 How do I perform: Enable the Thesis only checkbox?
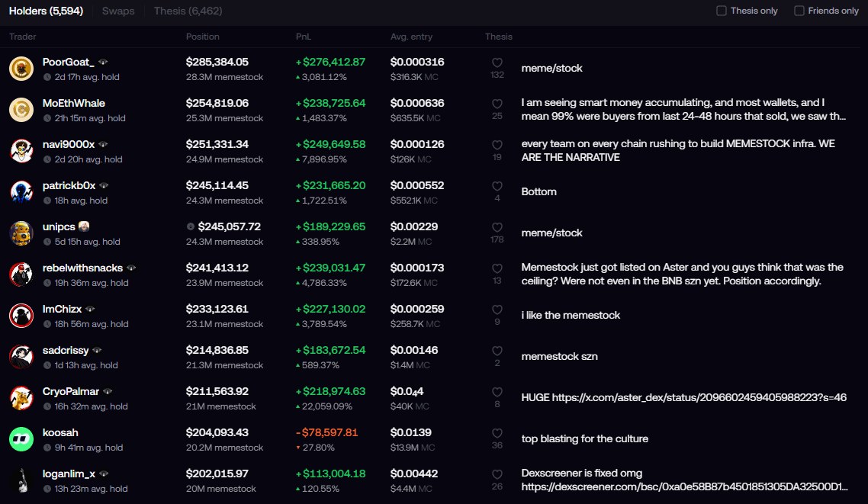(722, 11)
